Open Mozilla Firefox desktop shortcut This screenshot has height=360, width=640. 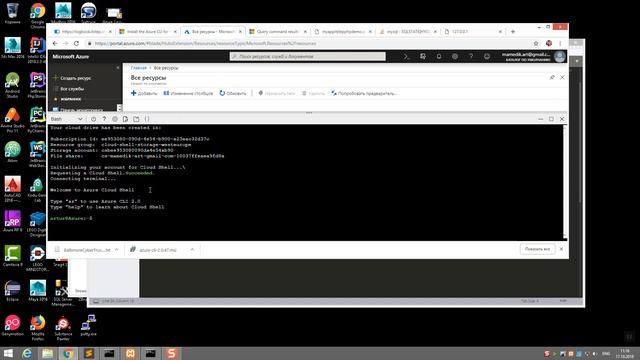click(x=38, y=327)
